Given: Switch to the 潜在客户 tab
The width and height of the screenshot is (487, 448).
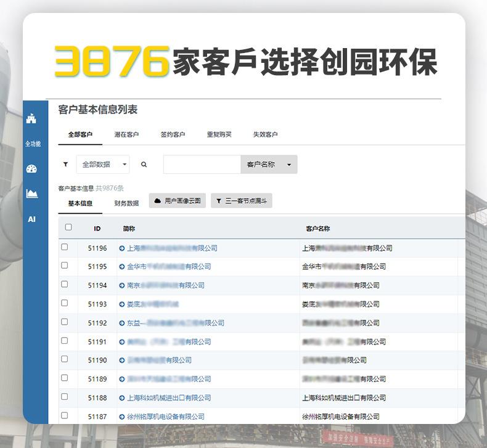Looking at the screenshot, I should pos(126,134).
